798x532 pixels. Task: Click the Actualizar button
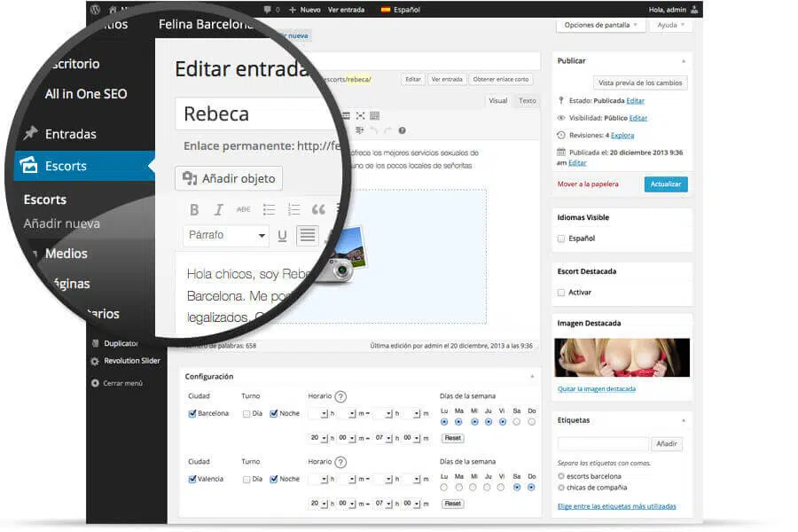(x=666, y=184)
